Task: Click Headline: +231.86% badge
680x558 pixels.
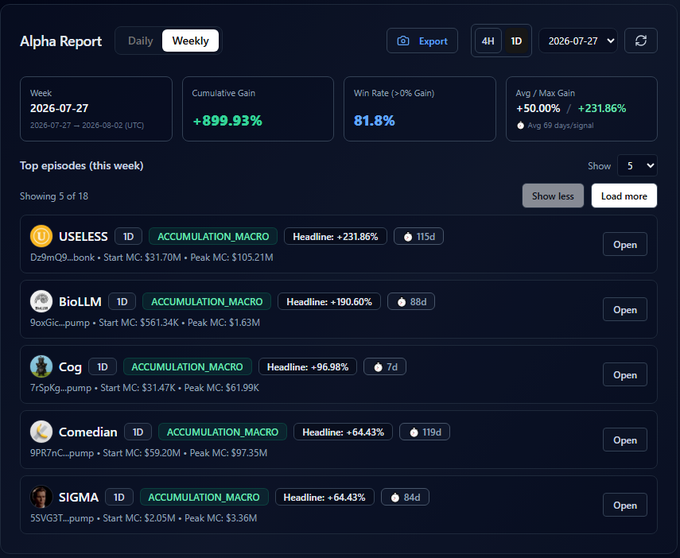Action: (x=335, y=236)
